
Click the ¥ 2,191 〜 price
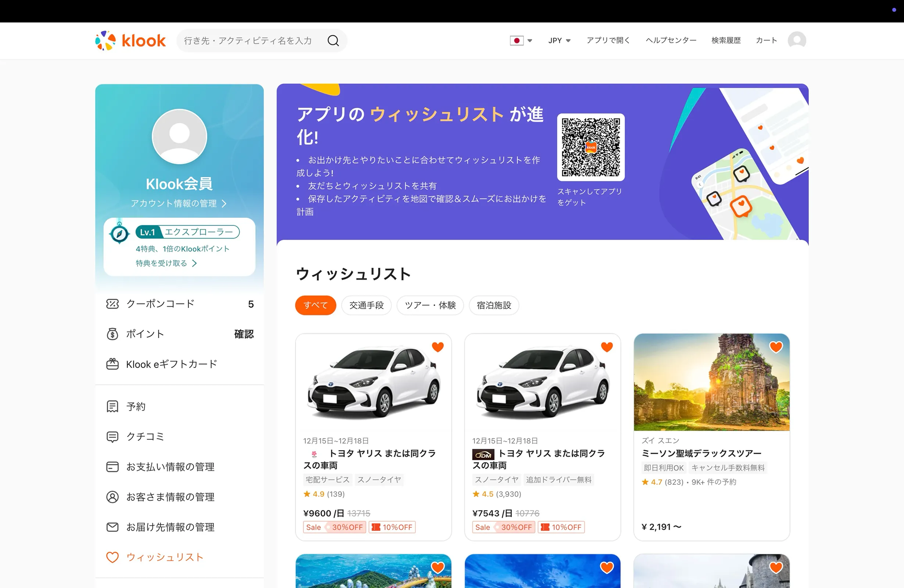[661, 527]
